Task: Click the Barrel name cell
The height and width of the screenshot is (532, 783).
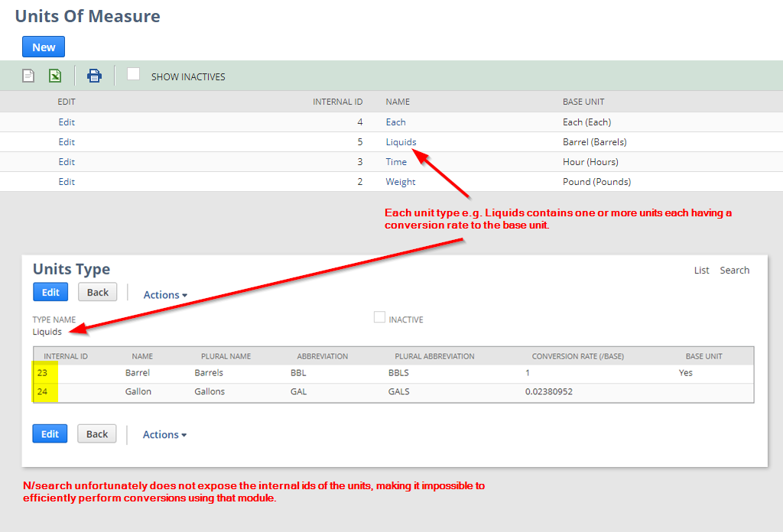Action: point(138,373)
